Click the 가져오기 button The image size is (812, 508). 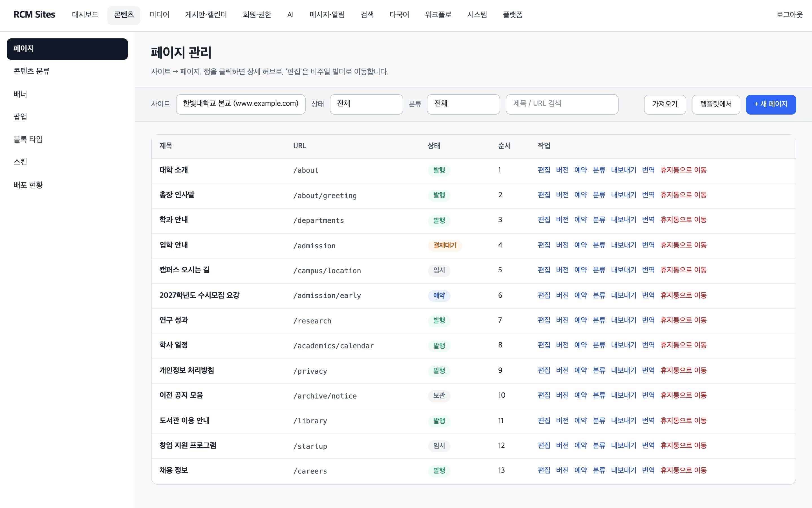click(x=665, y=104)
